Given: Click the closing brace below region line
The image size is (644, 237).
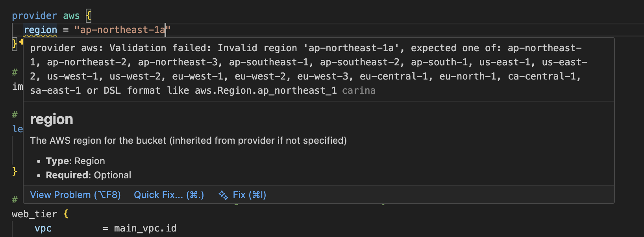Looking at the screenshot, I should coord(14,43).
